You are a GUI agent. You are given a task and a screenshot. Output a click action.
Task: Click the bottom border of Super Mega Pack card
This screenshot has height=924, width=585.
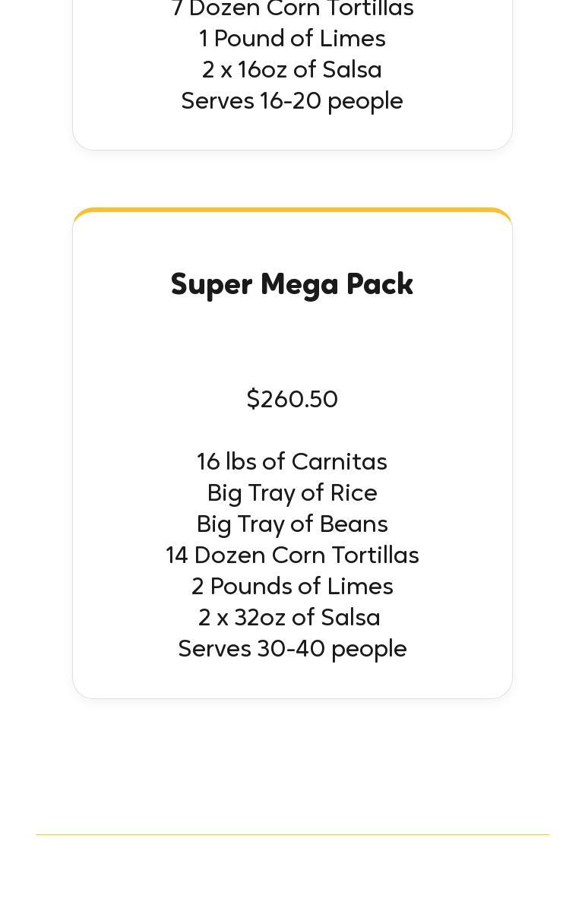point(292,698)
